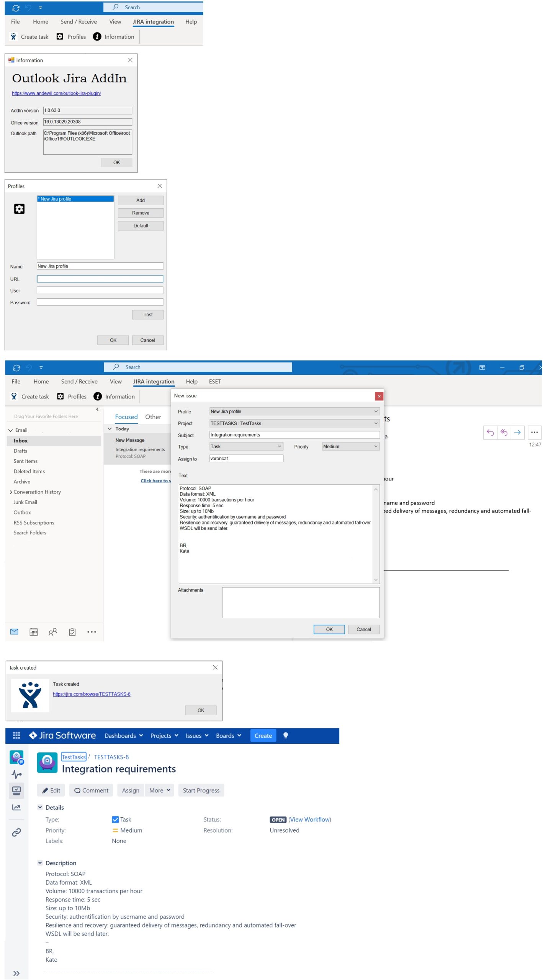Screen dimensions: 543x980
Task: Click OK in the Information dialog
Action: 116,162
